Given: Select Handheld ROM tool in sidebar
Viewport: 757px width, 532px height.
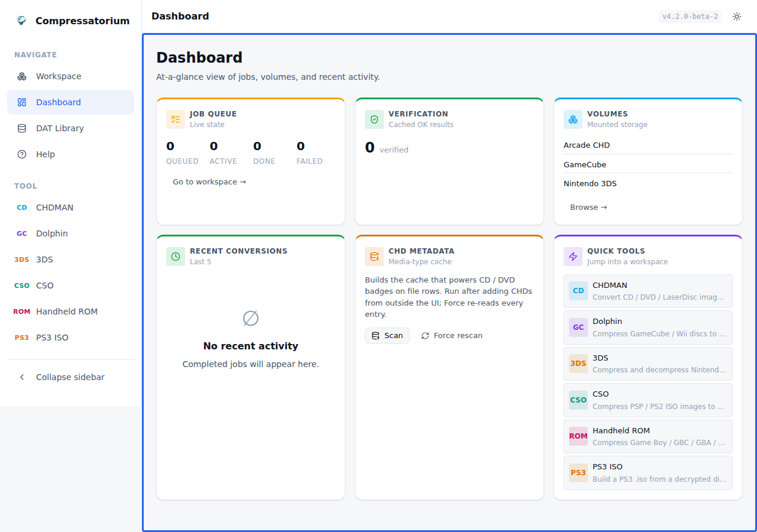Looking at the screenshot, I should point(70,312).
